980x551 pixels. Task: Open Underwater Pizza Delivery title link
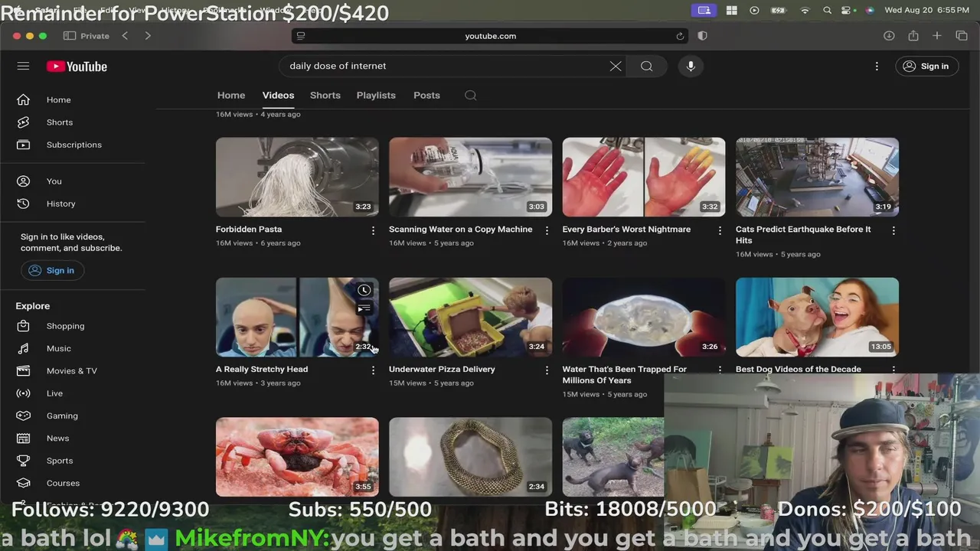click(x=442, y=370)
